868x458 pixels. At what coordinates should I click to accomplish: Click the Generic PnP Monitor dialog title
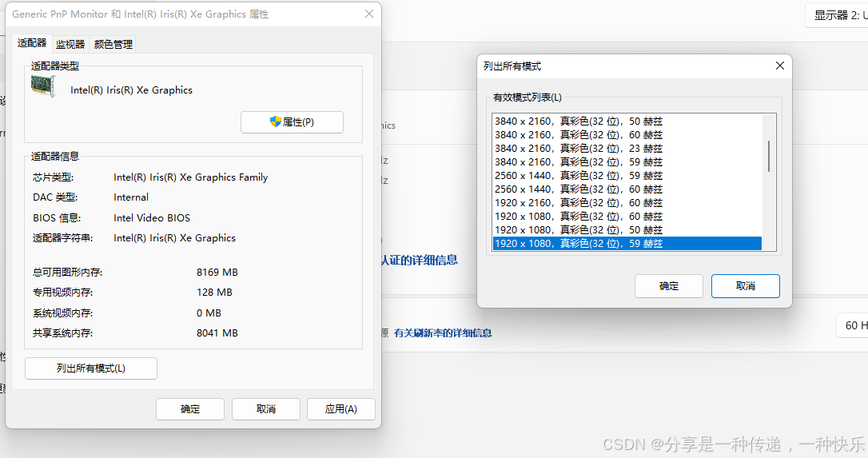click(140, 14)
